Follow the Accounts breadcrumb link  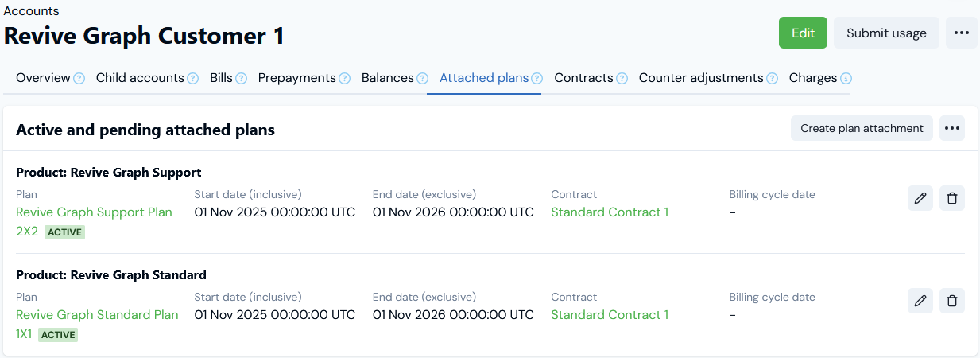[32, 11]
